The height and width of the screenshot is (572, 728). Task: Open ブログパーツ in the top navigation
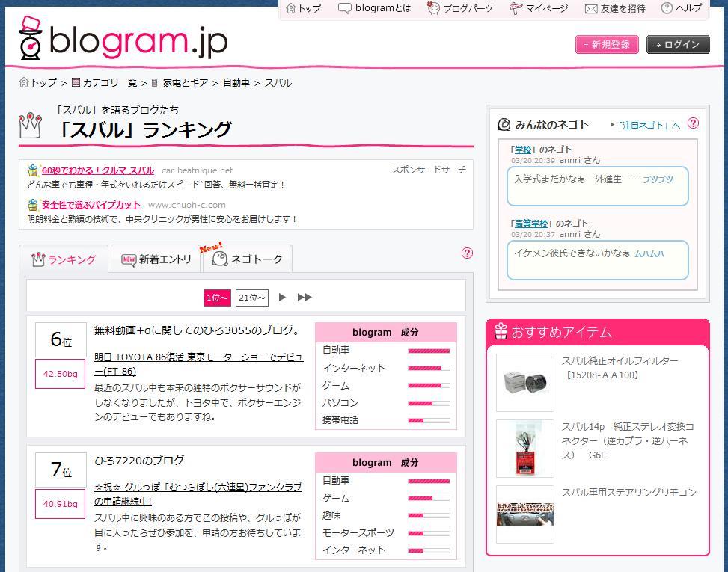pyautogui.click(x=459, y=8)
